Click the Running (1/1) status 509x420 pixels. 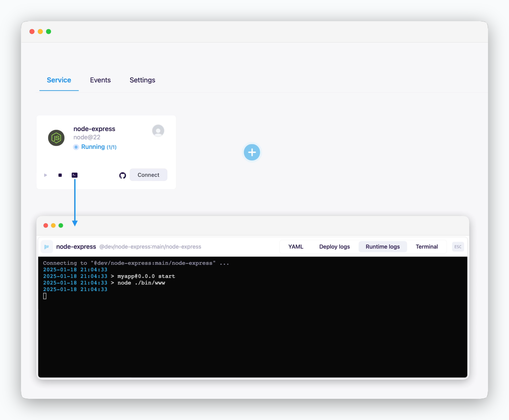click(95, 147)
